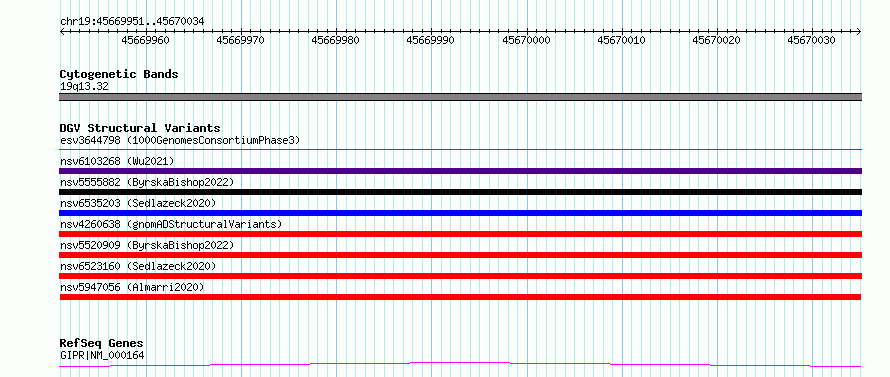
Task: Select the red nsv4260638 variant bar
Action: (x=460, y=234)
